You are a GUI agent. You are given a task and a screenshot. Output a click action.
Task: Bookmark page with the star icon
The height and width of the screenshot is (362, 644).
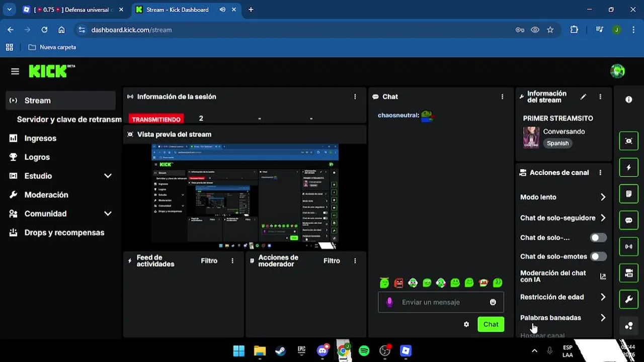(x=550, y=30)
